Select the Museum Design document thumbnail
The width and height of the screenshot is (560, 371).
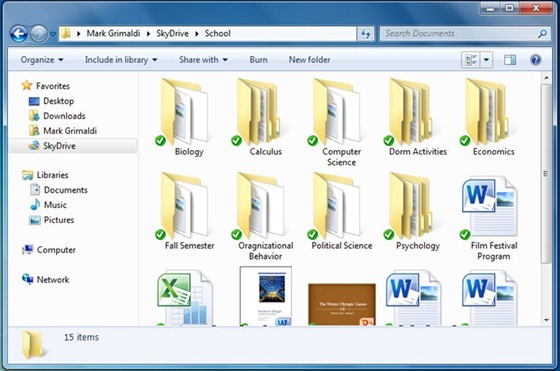coord(266,296)
